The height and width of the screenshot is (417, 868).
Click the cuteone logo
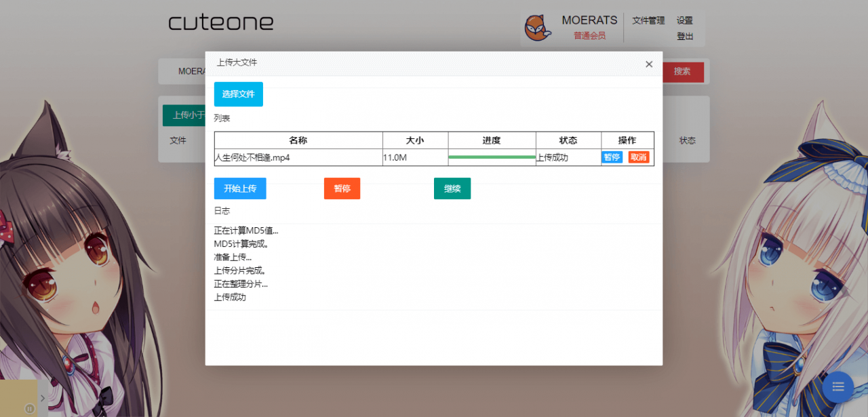[220, 22]
